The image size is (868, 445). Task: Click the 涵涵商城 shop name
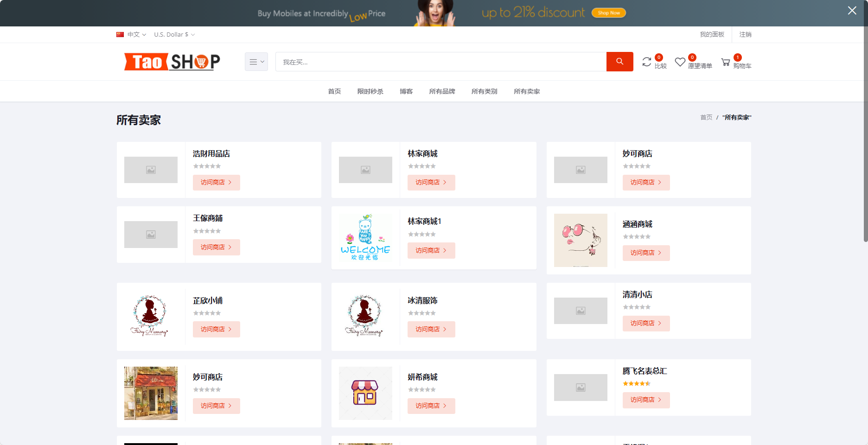637,224
